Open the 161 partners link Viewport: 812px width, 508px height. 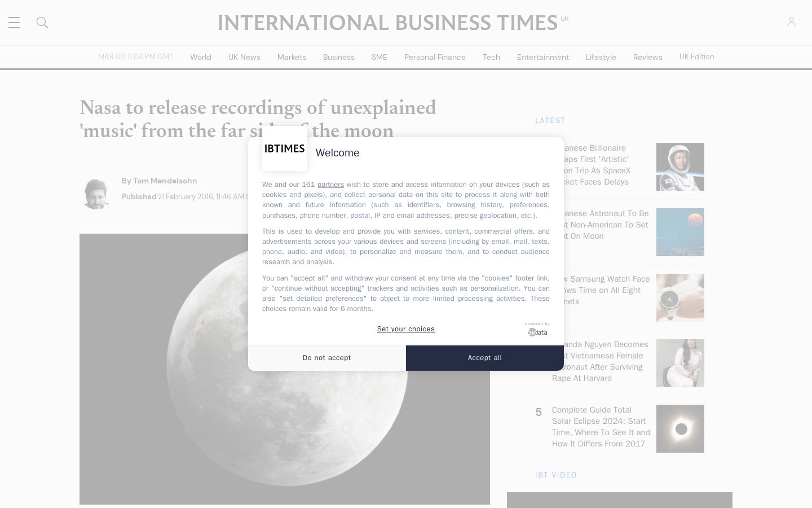point(330,185)
